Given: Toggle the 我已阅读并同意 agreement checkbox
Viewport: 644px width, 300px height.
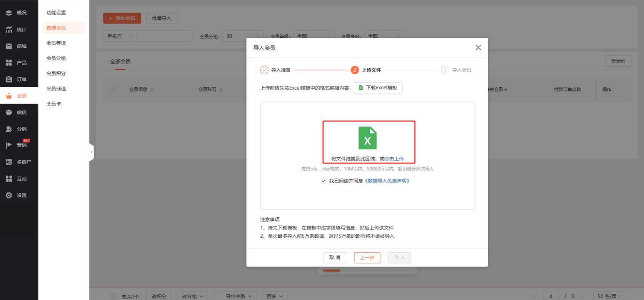Looking at the screenshot, I should (x=324, y=181).
